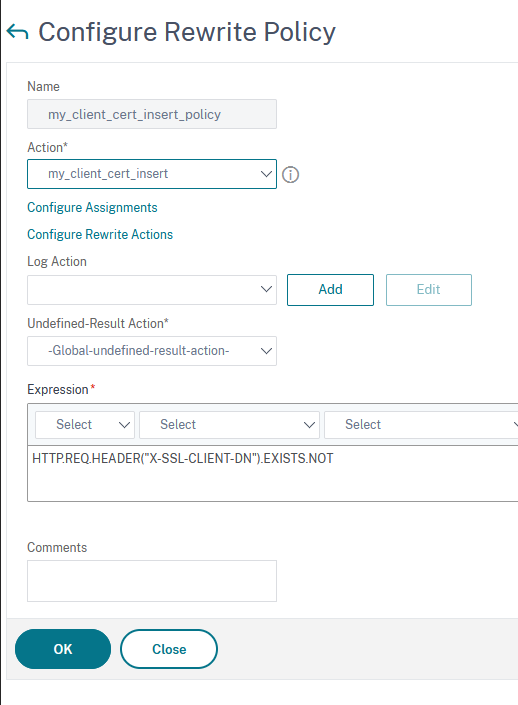Open Undefined-Result Action dropdown
Image resolution: width=518 pixels, height=705 pixels.
152,351
